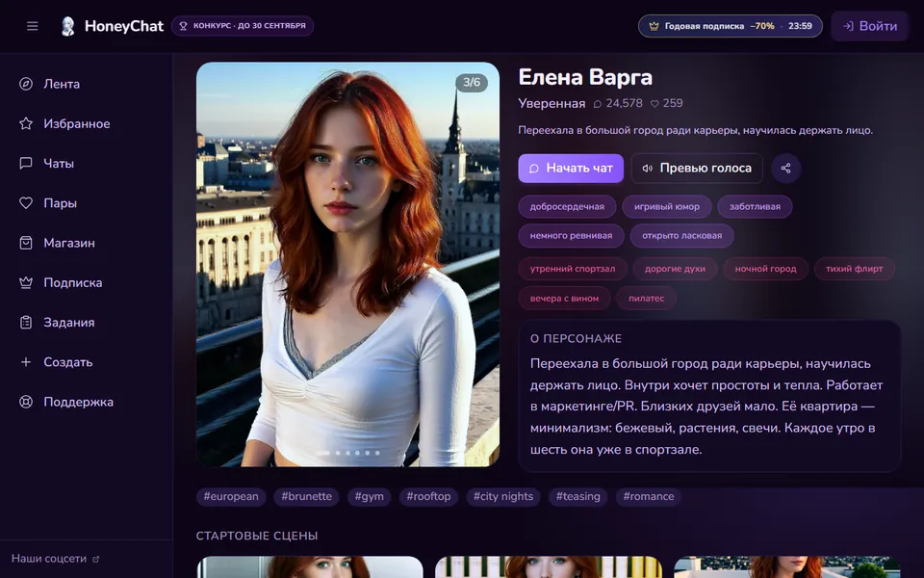Play the Превью голоса voice preview

click(x=697, y=168)
